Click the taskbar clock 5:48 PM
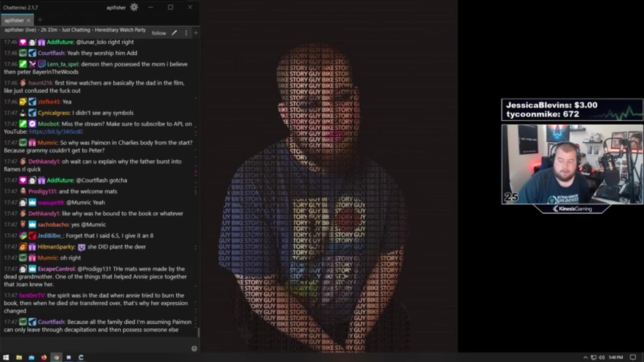This screenshot has width=644, height=362. coord(616,357)
